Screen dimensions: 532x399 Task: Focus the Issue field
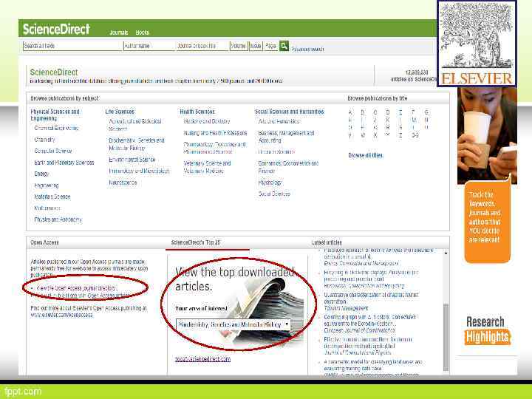[x=256, y=46]
